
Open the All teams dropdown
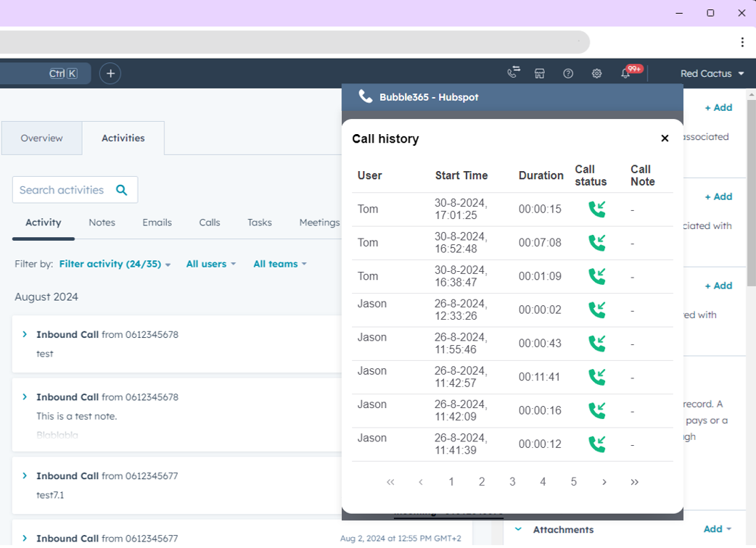[x=279, y=264]
